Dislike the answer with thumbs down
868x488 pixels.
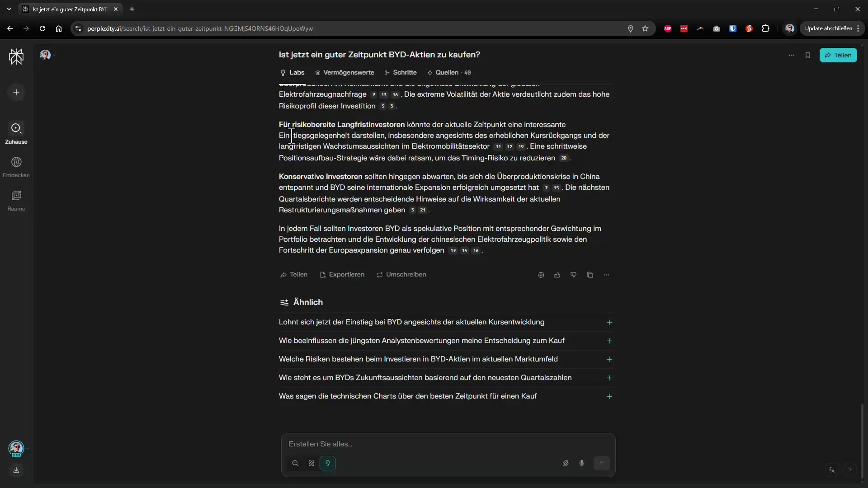(x=574, y=275)
